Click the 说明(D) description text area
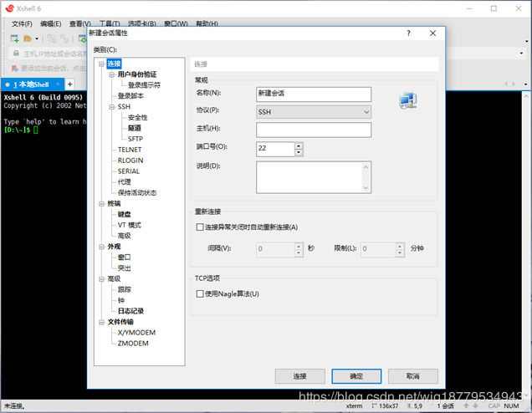This screenshot has width=532, height=413. (x=310, y=177)
